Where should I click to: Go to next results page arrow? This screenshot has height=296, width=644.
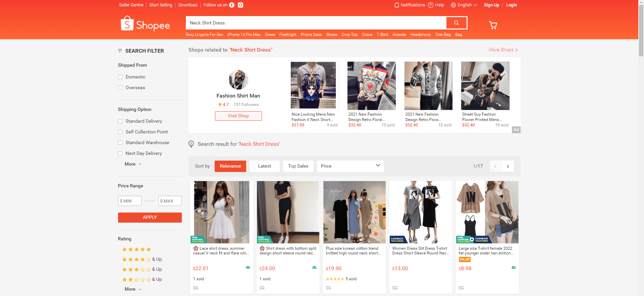pos(508,166)
